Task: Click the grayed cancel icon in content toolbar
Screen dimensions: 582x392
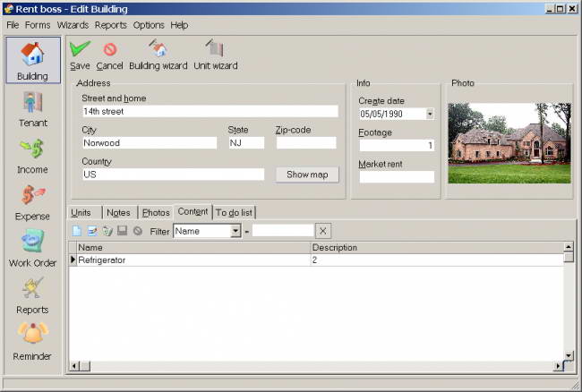Action: 138,231
